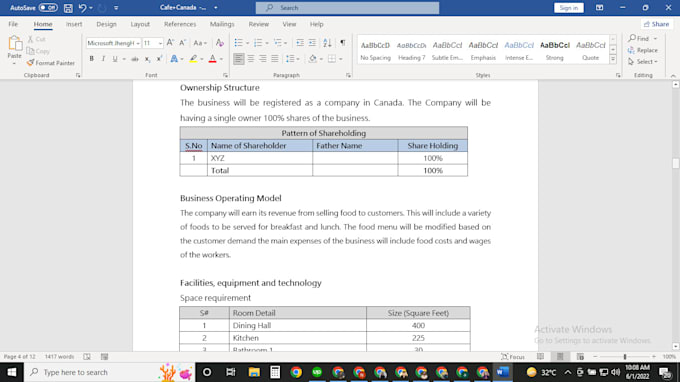Open the References tab
This screenshot has height=382, width=680.
pyautogui.click(x=180, y=24)
